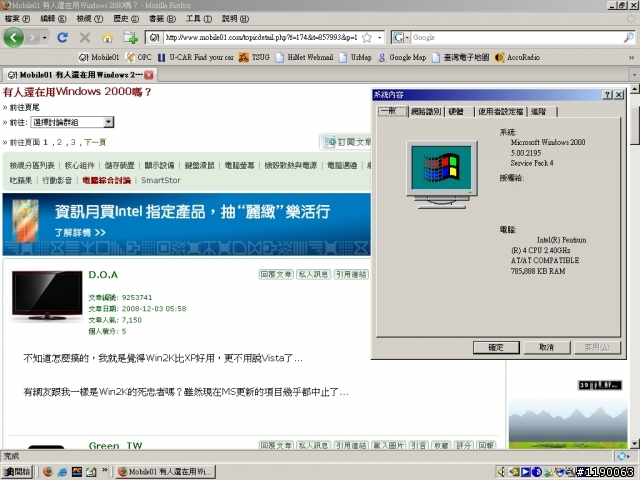Click the Intel 麗緻樂活行 banner ad
The image size is (640, 480).
(187, 224)
